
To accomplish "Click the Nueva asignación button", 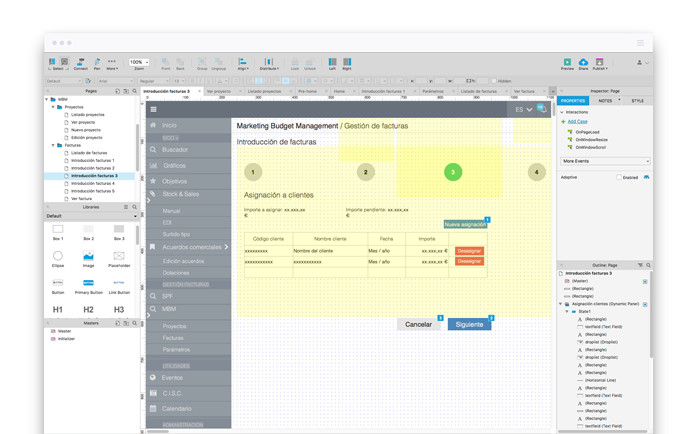I will 465,225.
